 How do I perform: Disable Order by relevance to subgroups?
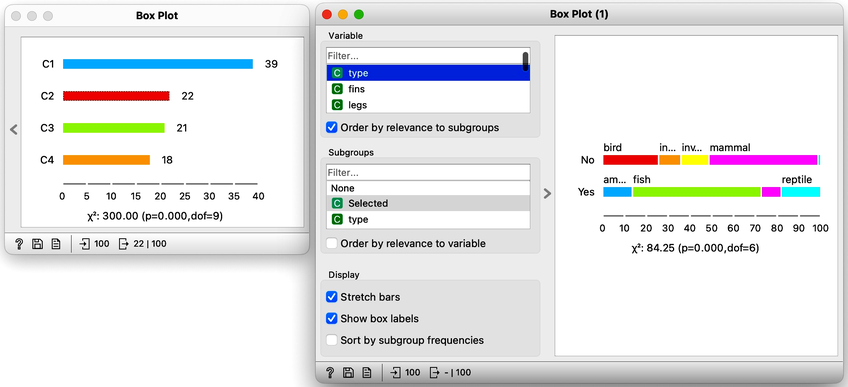(x=332, y=128)
